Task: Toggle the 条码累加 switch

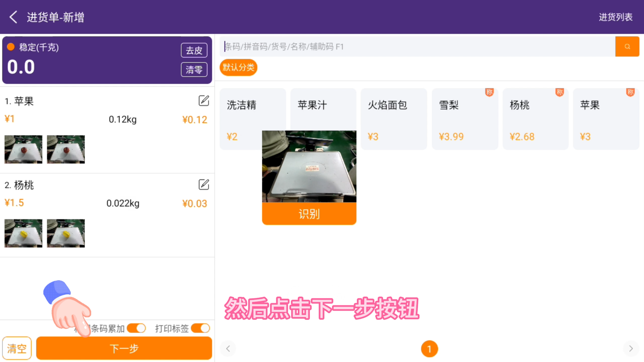Action: pyautogui.click(x=136, y=328)
